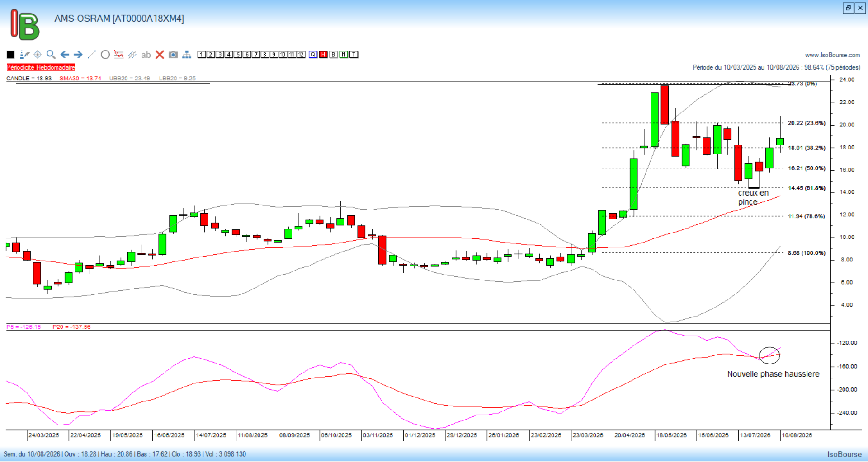The width and height of the screenshot is (868, 462).
Task: Click the 'UBB20 = 23.49' legend entry
Action: (130, 79)
